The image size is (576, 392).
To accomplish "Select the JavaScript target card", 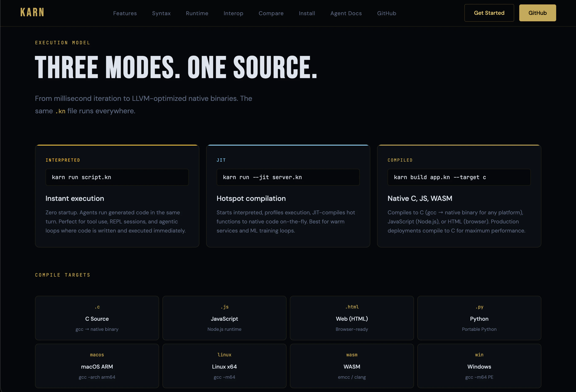I will (x=224, y=318).
